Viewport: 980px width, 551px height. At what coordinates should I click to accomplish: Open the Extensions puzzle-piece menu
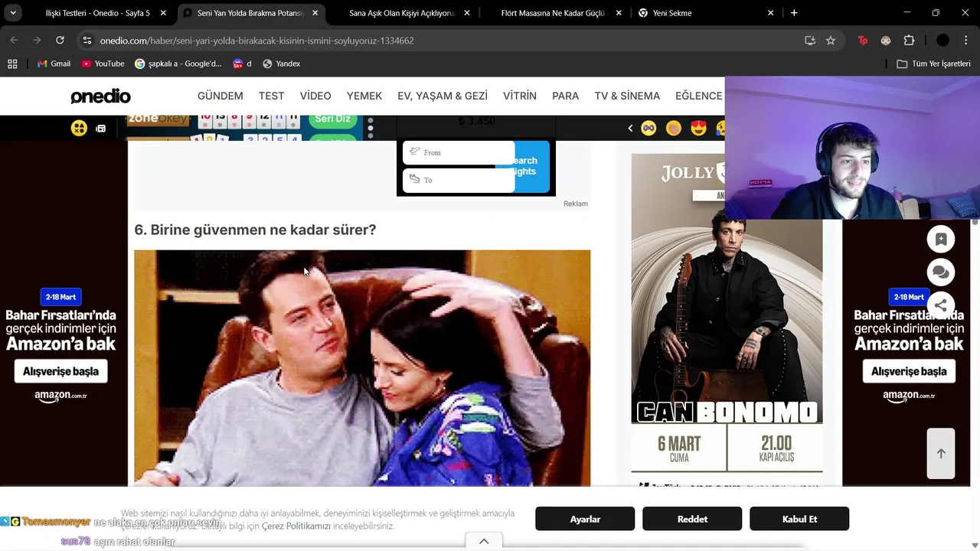909,41
